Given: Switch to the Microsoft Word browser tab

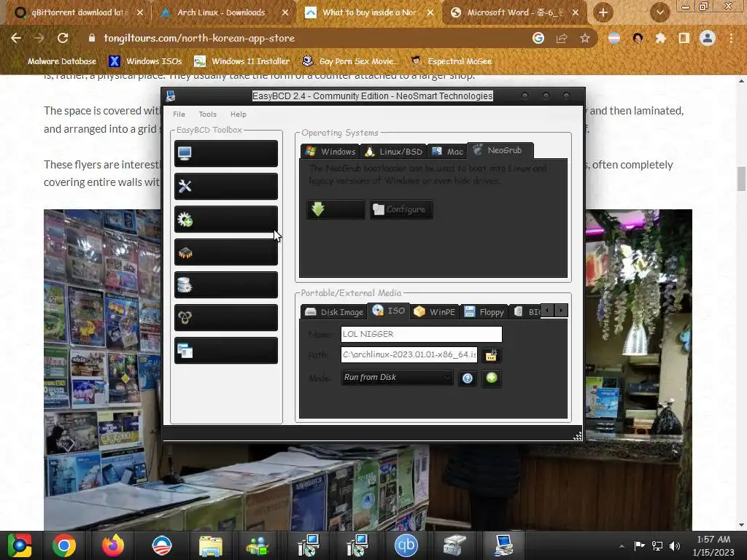Looking at the screenshot, I should point(514,12).
